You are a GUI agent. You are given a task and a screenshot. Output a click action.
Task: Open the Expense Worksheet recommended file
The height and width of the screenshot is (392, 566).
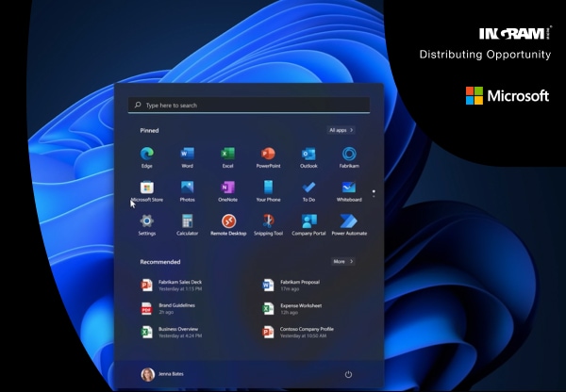click(300, 308)
